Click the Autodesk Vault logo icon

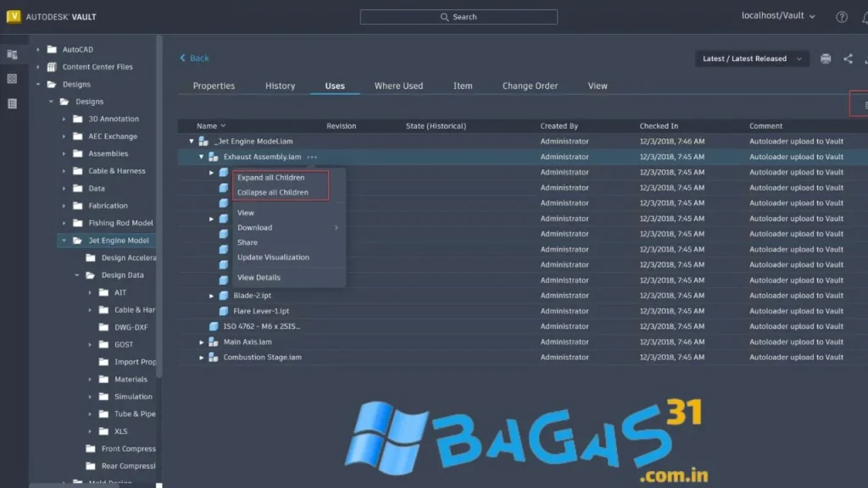[x=13, y=17]
